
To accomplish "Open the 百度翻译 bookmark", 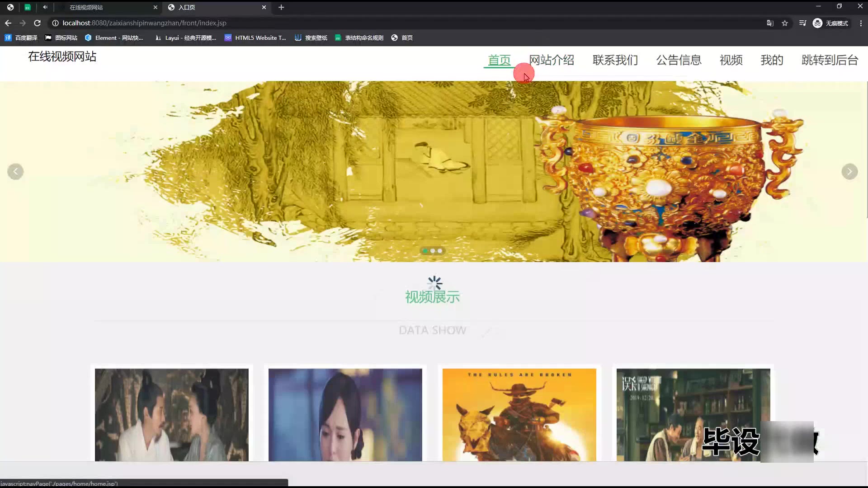I will (21, 38).
